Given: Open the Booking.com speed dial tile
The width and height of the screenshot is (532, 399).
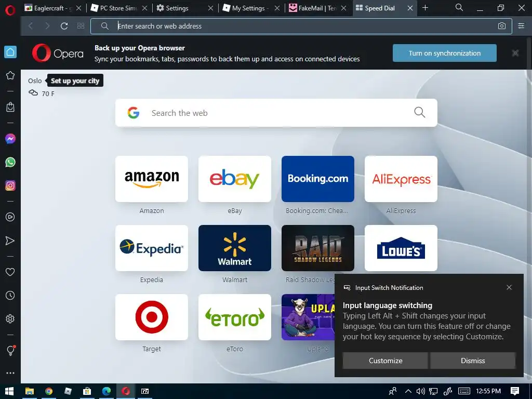Looking at the screenshot, I should [x=318, y=179].
